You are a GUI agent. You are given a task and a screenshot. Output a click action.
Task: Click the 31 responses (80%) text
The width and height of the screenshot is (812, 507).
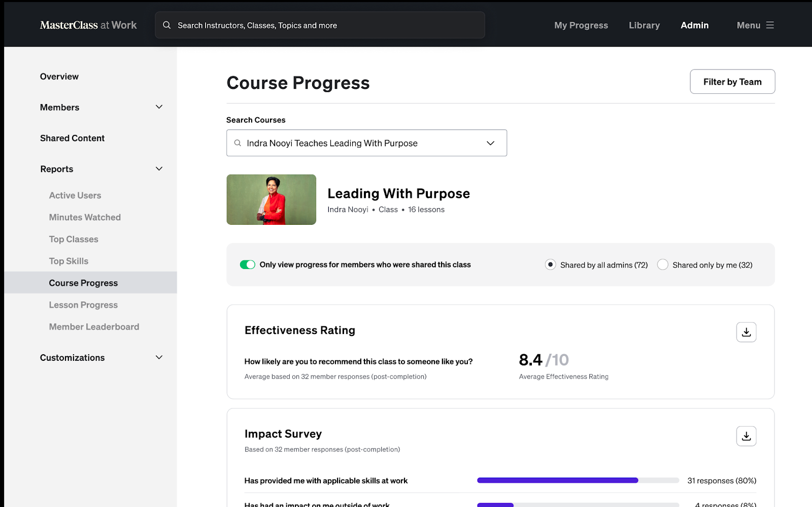pos(722,481)
